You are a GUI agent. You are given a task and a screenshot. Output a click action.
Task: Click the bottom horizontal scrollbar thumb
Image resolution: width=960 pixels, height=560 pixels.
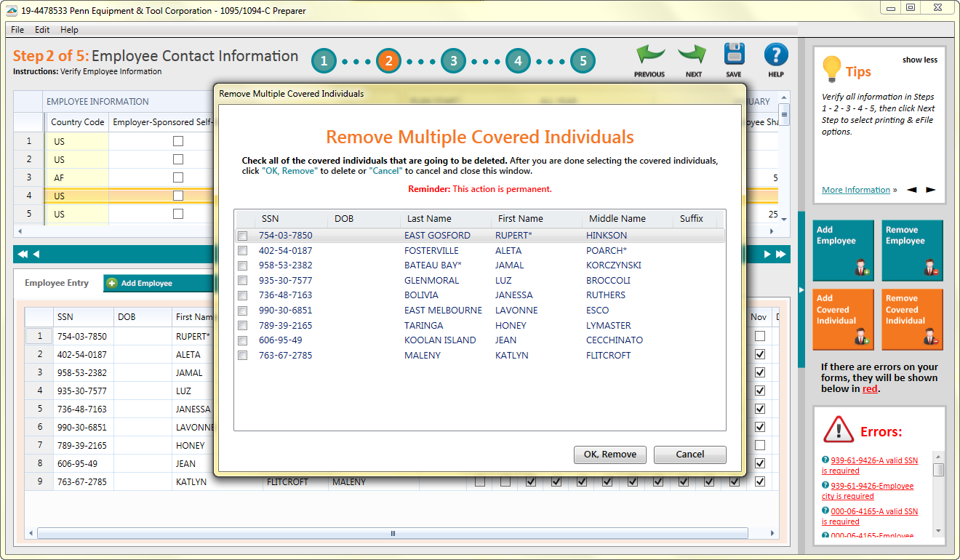[393, 533]
